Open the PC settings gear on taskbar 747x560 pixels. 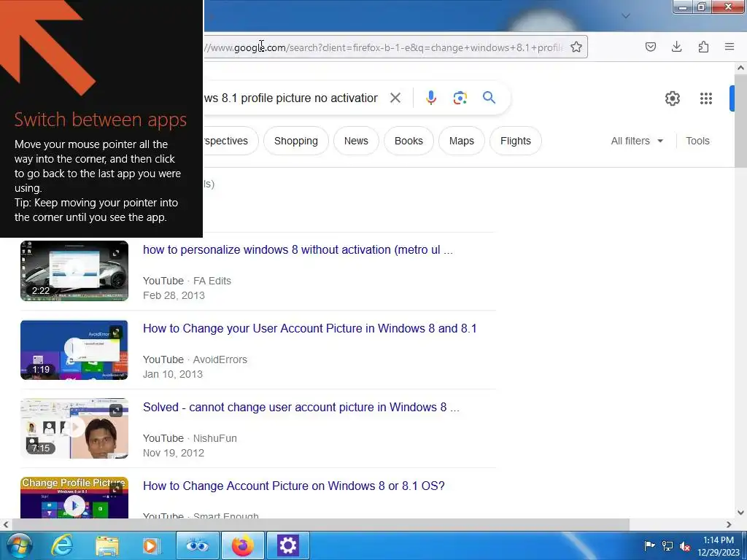pos(287,545)
